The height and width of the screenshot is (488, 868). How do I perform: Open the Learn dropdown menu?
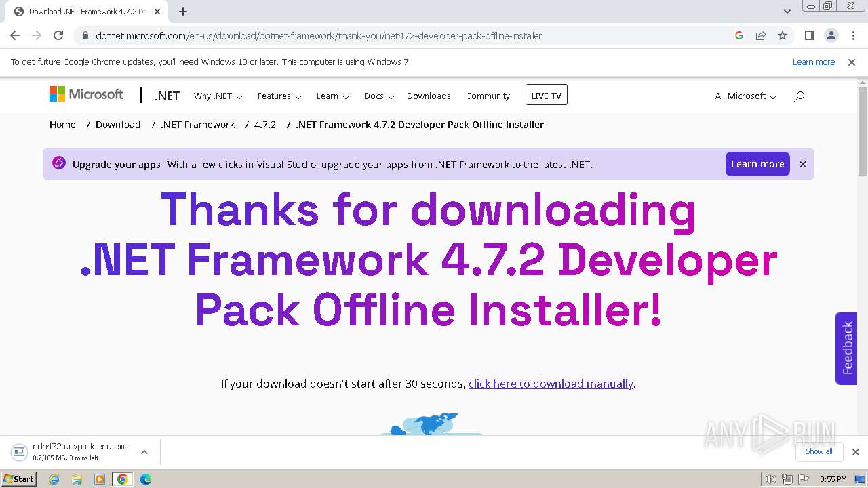(332, 96)
